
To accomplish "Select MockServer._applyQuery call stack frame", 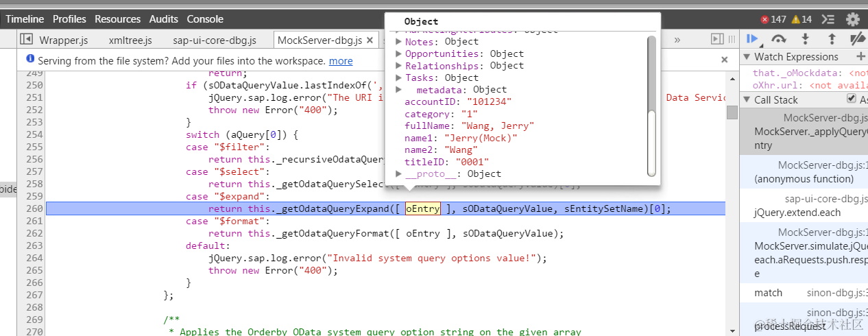I will click(x=804, y=131).
